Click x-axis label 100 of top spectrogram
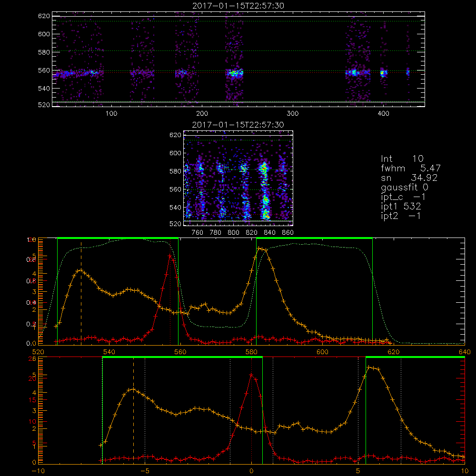The width and height of the screenshot is (476, 476). pos(111,114)
